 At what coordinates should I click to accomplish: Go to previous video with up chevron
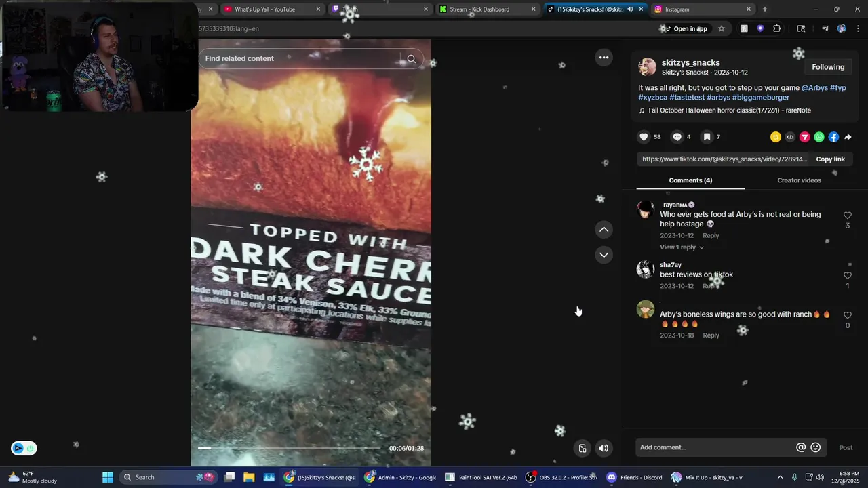tap(604, 230)
